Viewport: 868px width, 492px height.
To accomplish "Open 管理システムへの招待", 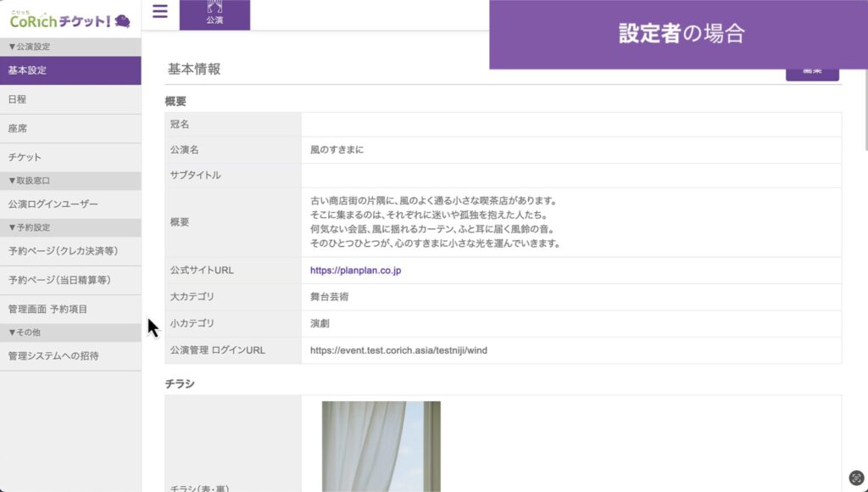I will [53, 355].
